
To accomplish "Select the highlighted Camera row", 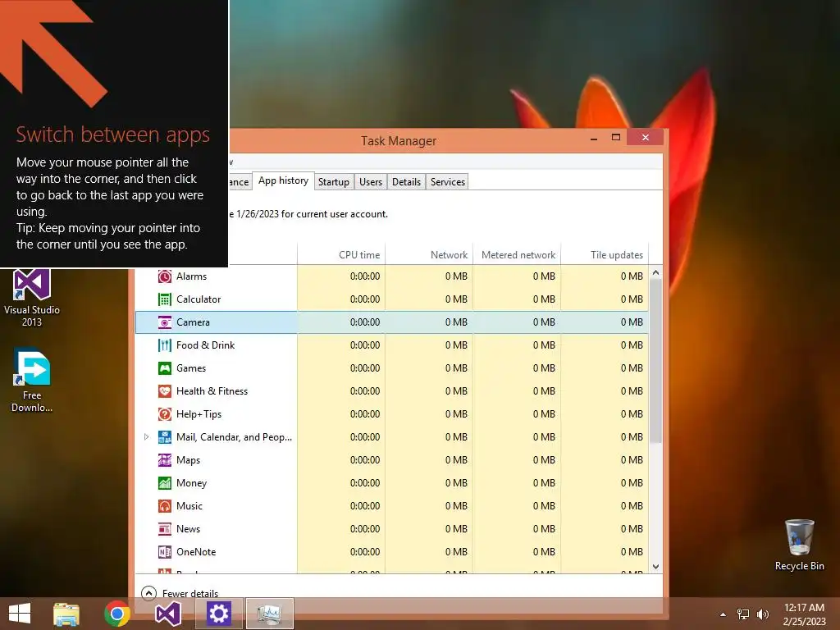I will (391, 322).
